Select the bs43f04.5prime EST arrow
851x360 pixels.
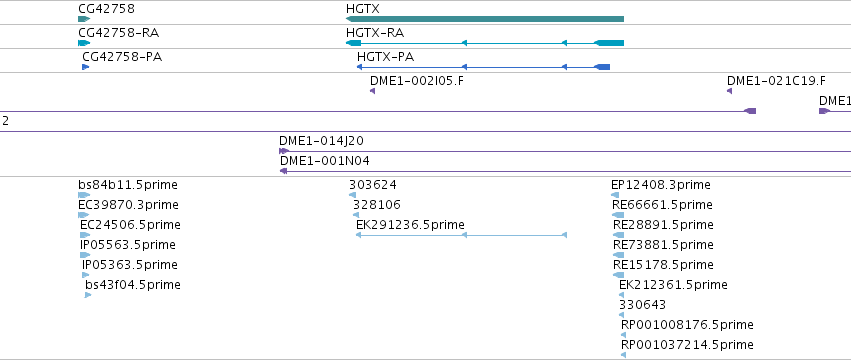click(88, 295)
